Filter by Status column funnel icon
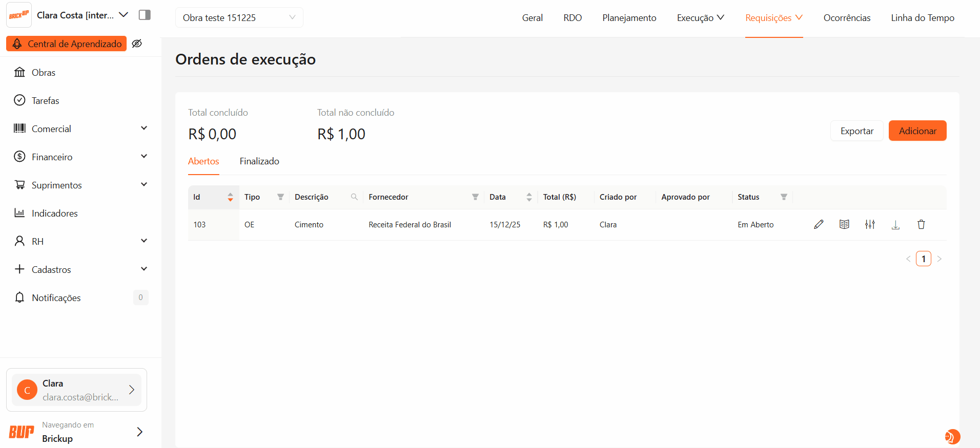The width and height of the screenshot is (980, 448). 784,197
